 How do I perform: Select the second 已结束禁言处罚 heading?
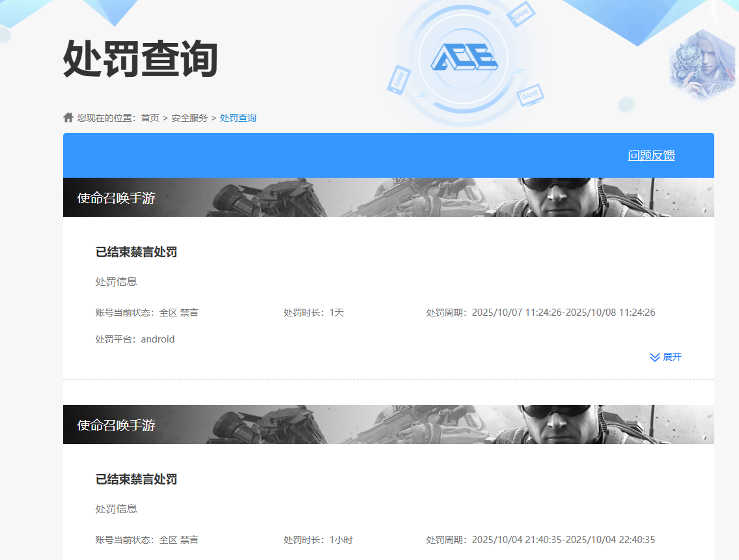136,479
